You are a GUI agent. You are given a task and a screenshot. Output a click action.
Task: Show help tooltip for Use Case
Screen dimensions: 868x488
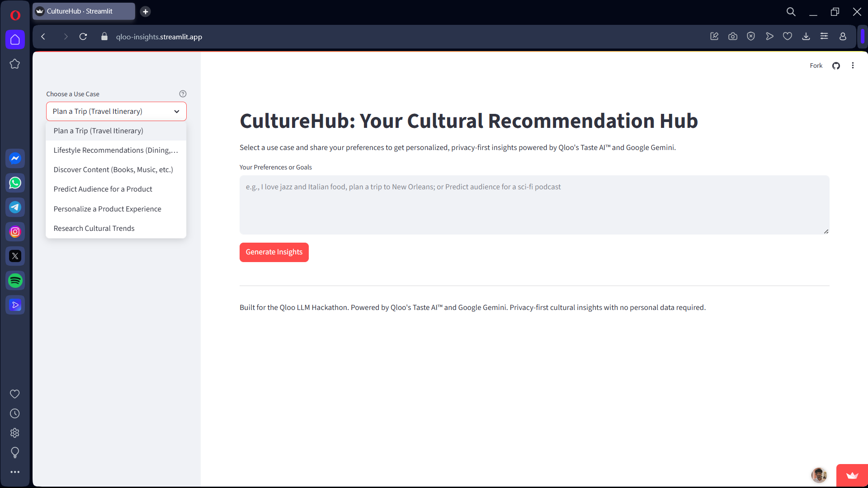183,94
